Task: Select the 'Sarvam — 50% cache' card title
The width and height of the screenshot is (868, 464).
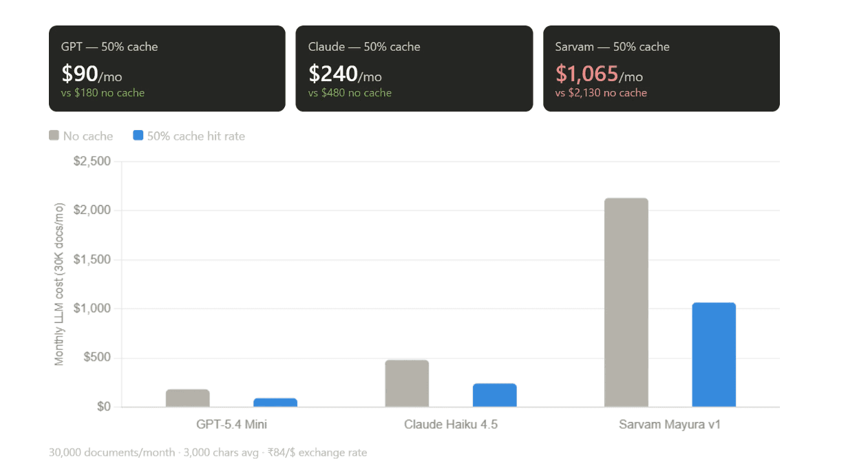Action: 612,47
